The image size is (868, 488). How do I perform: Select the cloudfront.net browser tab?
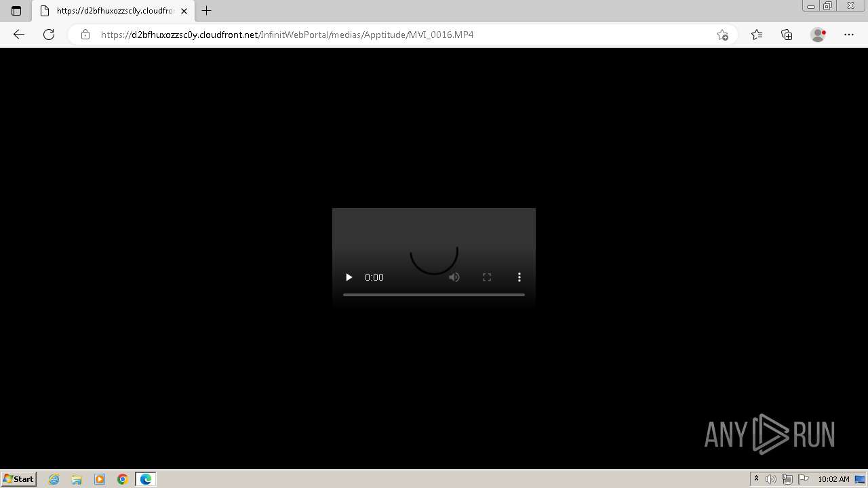[x=113, y=11]
